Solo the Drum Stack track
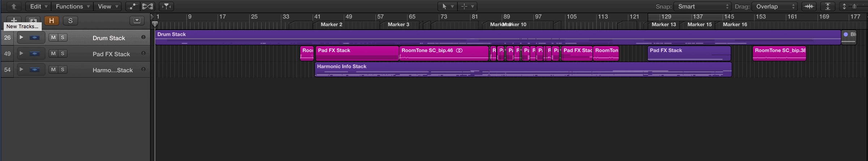The image size is (868, 161). click(x=63, y=38)
